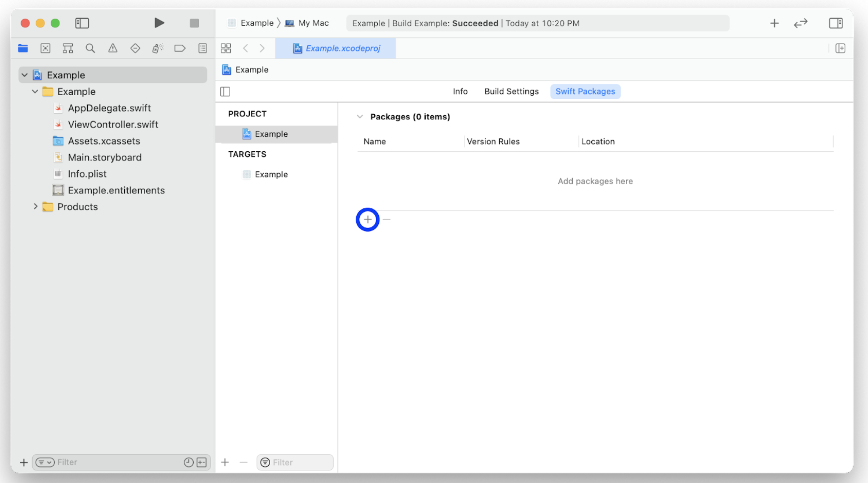868x483 pixels.
Task: Run the project with the Play button
Action: pos(159,23)
